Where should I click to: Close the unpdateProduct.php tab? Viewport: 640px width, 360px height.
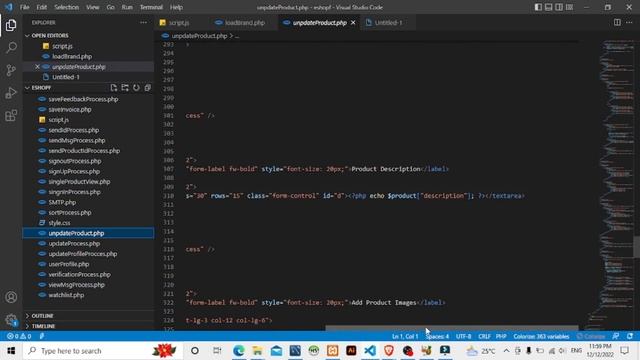point(353,23)
